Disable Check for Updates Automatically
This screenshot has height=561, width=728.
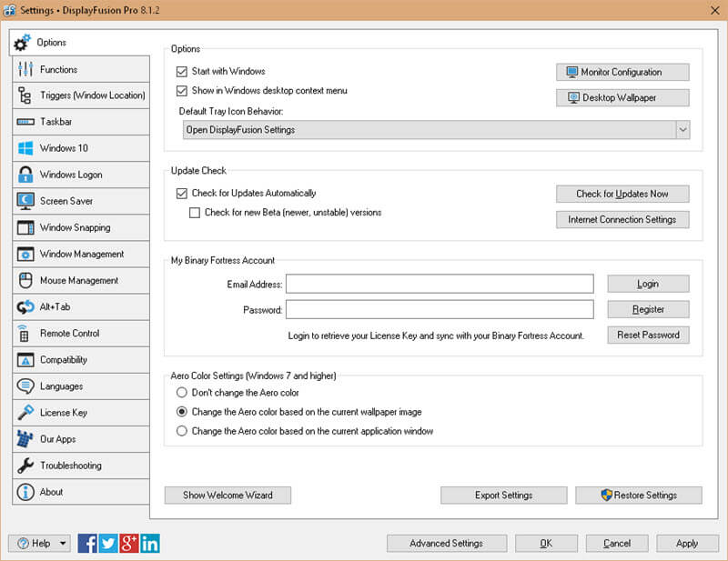click(x=181, y=193)
